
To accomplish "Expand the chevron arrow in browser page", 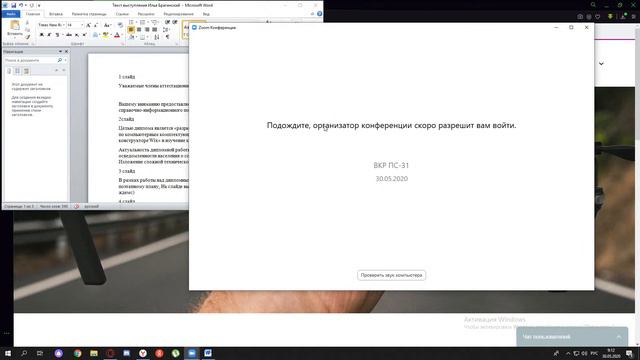I will click(x=601, y=64).
